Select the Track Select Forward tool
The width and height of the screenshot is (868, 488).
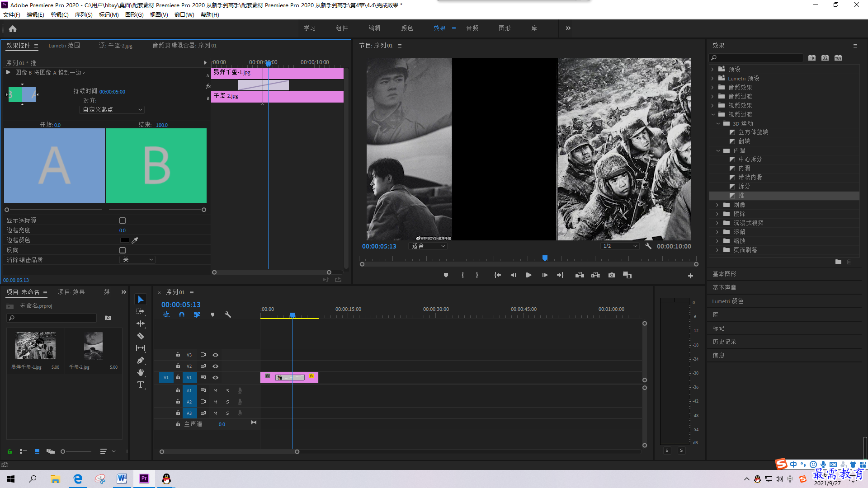coord(141,311)
